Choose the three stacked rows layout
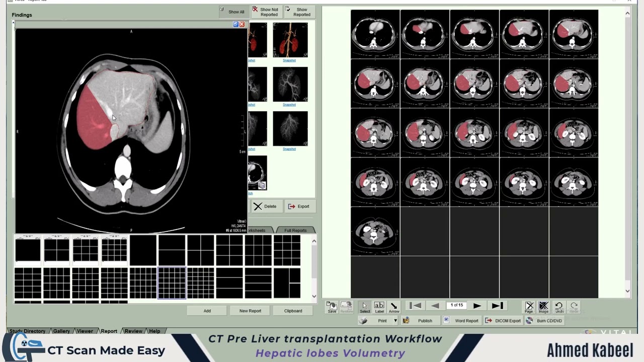The width and height of the screenshot is (644, 362). (x=229, y=283)
